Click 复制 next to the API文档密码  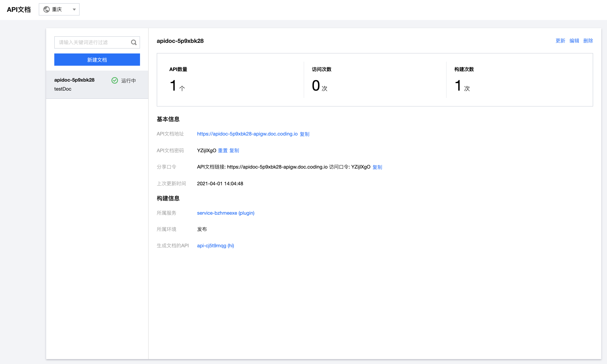(x=234, y=151)
